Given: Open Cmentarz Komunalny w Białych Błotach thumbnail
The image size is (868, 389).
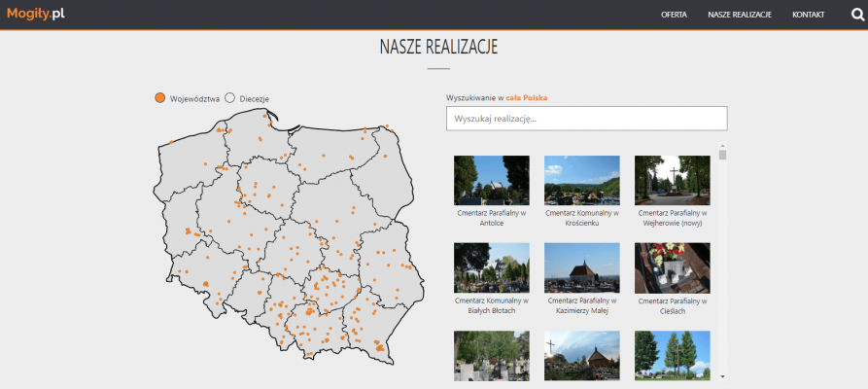Looking at the screenshot, I should pos(491,267).
